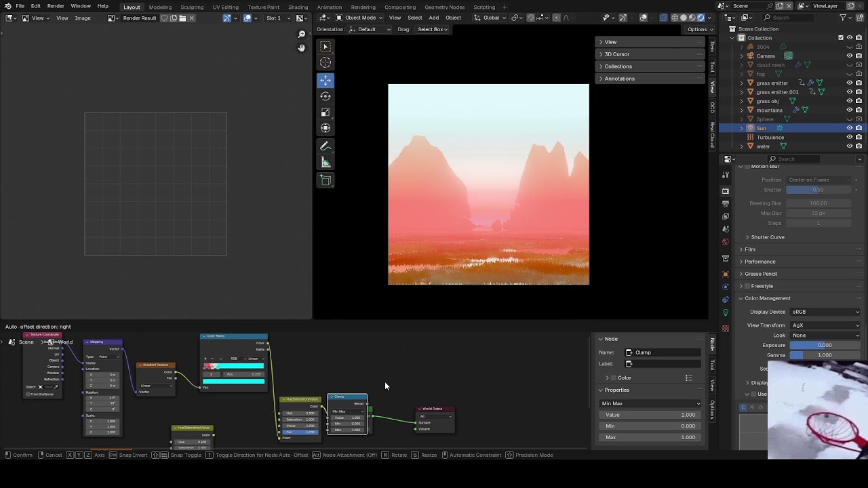
Task: Expand the Shutter Curve subpanel
Action: [x=768, y=237]
